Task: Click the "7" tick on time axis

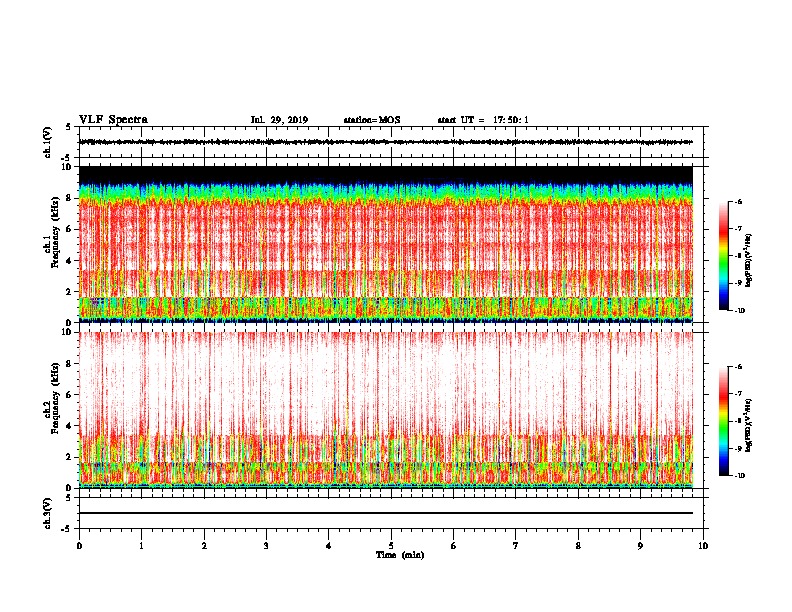Action: tap(516, 546)
